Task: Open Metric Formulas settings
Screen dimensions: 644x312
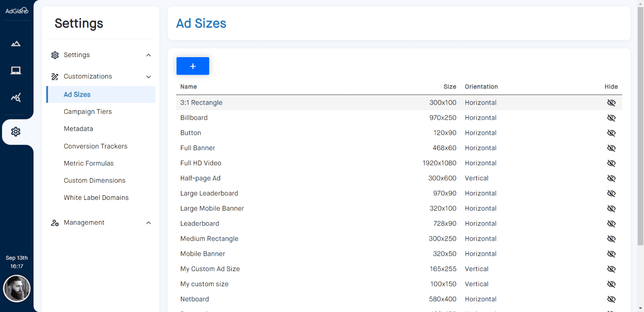Action: tap(89, 163)
